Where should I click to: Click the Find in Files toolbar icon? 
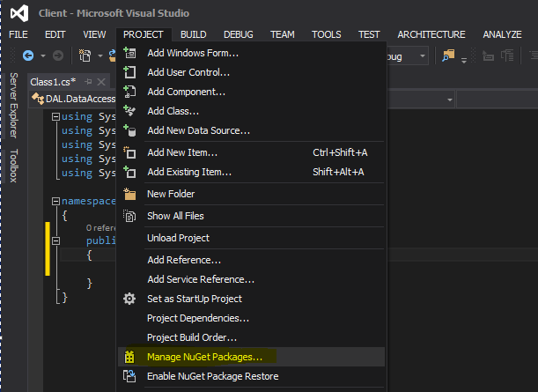[x=448, y=55]
